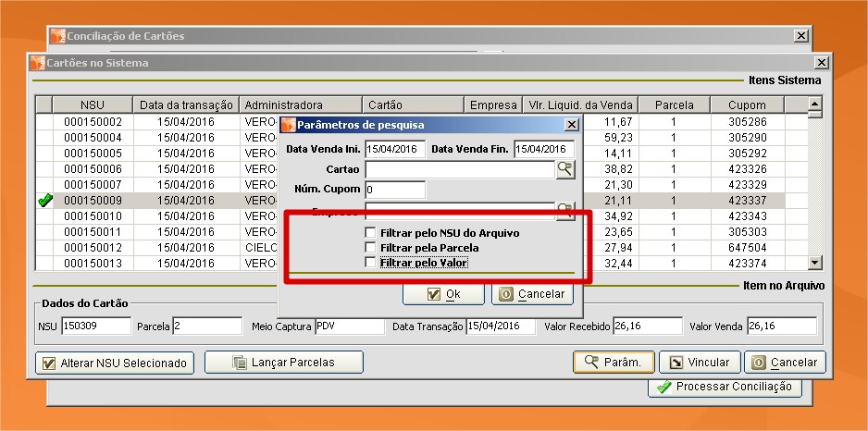Click the Cartao search magnifier icon
Image resolution: width=868 pixels, height=431 pixels.
[x=564, y=169]
